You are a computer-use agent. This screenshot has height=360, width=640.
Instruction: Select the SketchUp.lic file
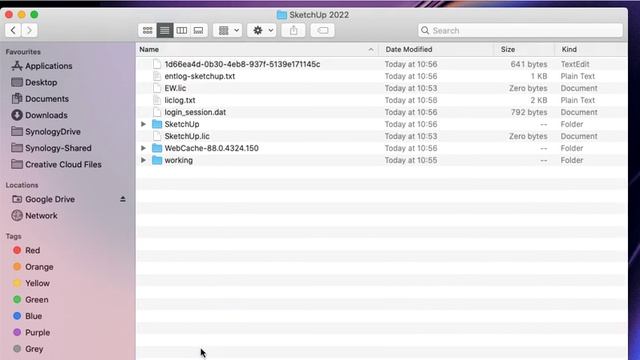tap(187, 136)
